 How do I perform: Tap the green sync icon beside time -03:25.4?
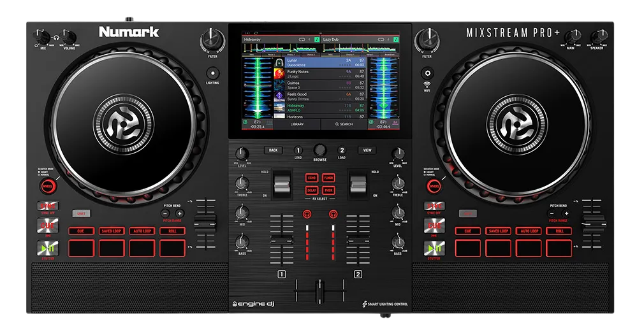[x=245, y=122]
